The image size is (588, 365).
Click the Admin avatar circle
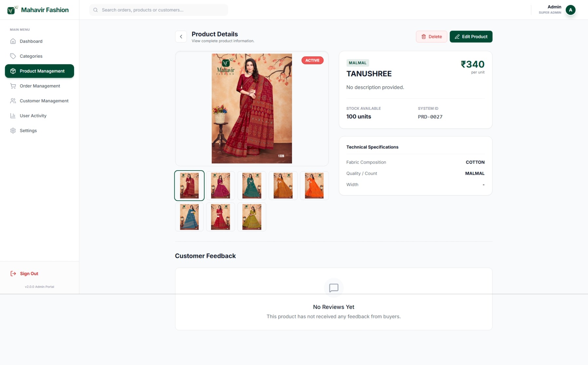[x=570, y=10]
